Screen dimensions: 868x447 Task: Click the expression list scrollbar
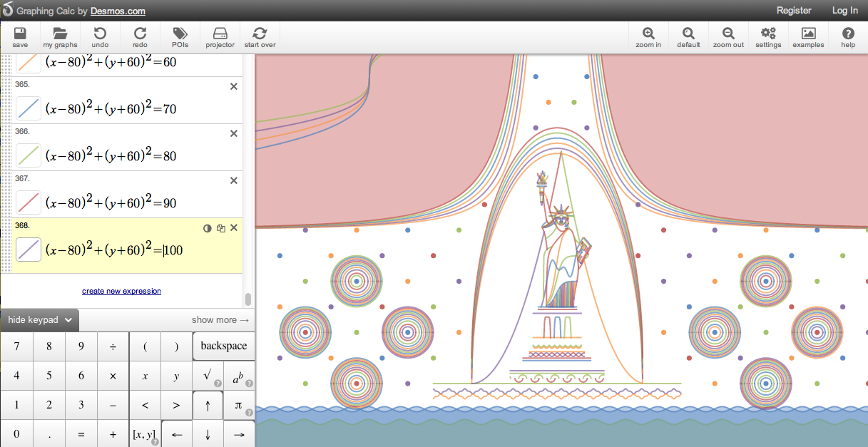248,299
